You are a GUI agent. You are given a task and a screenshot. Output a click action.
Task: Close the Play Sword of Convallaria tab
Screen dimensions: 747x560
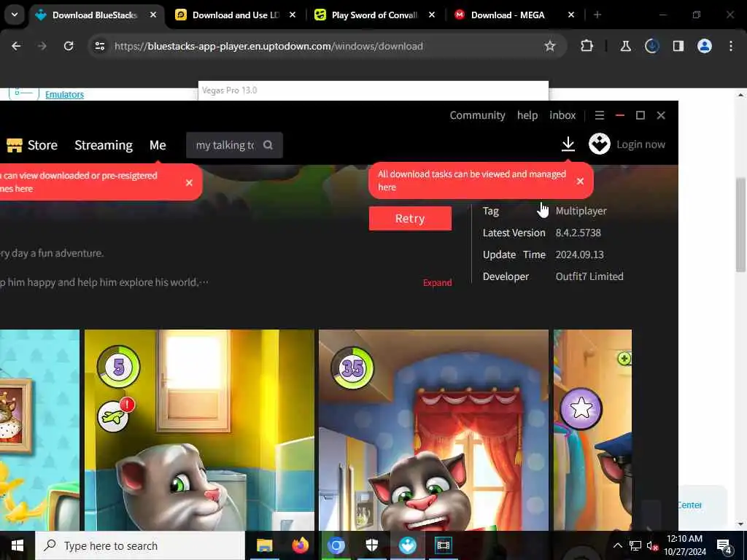click(432, 15)
